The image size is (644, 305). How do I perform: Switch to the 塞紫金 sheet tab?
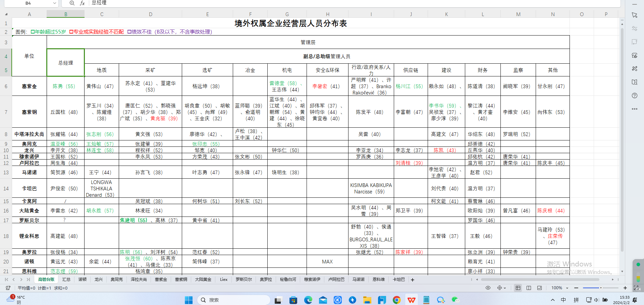tap(161, 280)
